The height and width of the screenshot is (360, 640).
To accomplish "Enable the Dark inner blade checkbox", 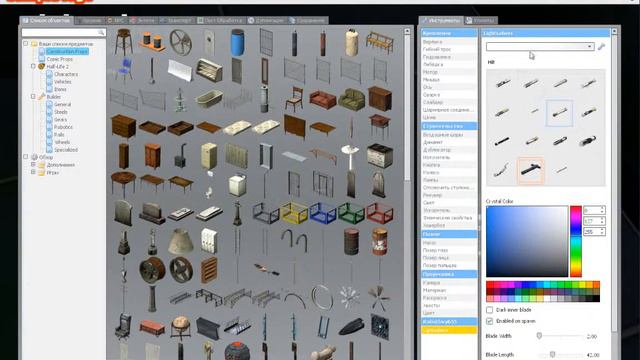I will [x=489, y=310].
